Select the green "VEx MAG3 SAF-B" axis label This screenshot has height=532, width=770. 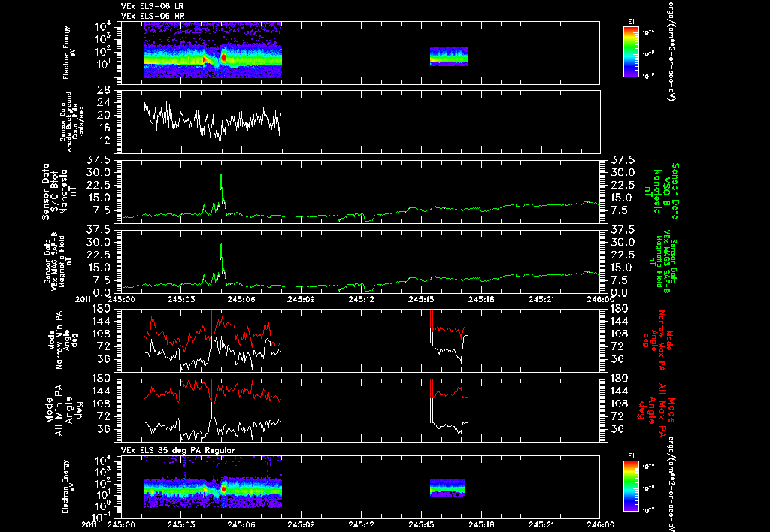[x=663, y=261]
